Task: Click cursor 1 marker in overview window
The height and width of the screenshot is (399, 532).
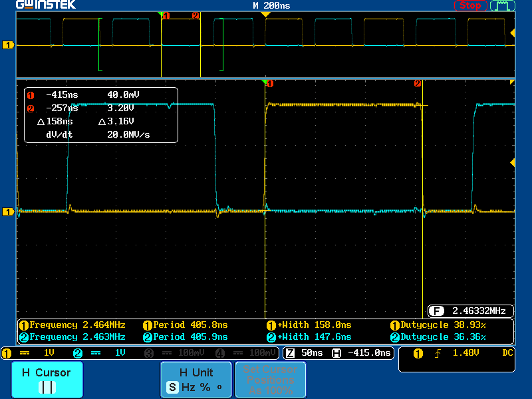Action: (166, 15)
